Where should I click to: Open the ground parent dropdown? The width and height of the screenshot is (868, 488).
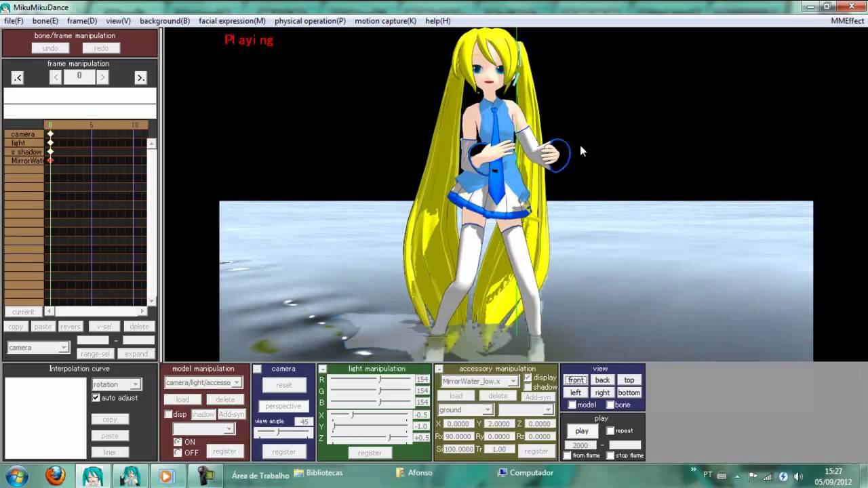pyautogui.click(x=465, y=410)
